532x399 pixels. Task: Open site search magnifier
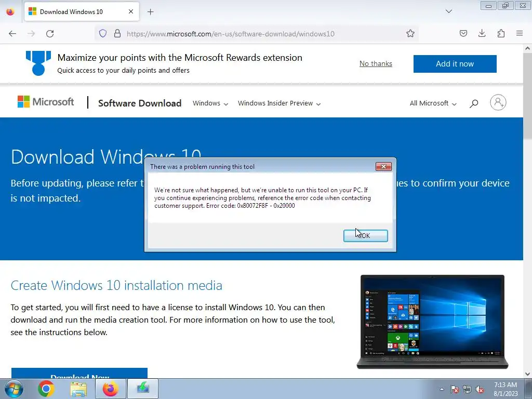[474, 103]
